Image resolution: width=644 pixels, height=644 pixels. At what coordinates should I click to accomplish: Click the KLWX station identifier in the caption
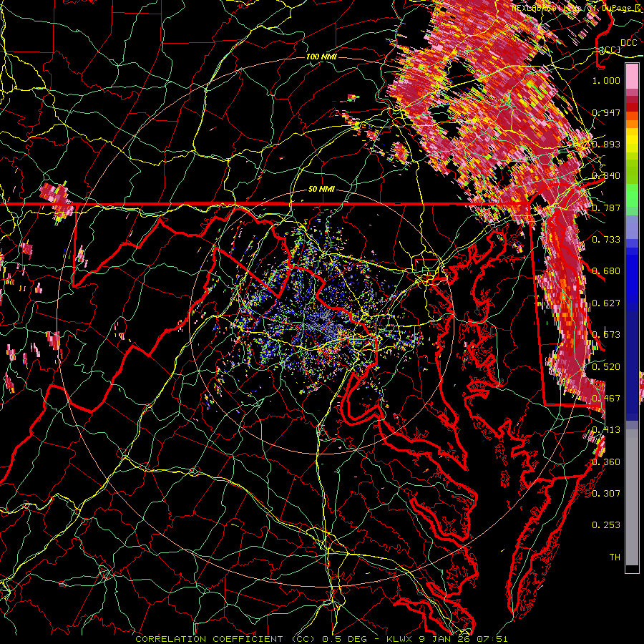(x=401, y=639)
